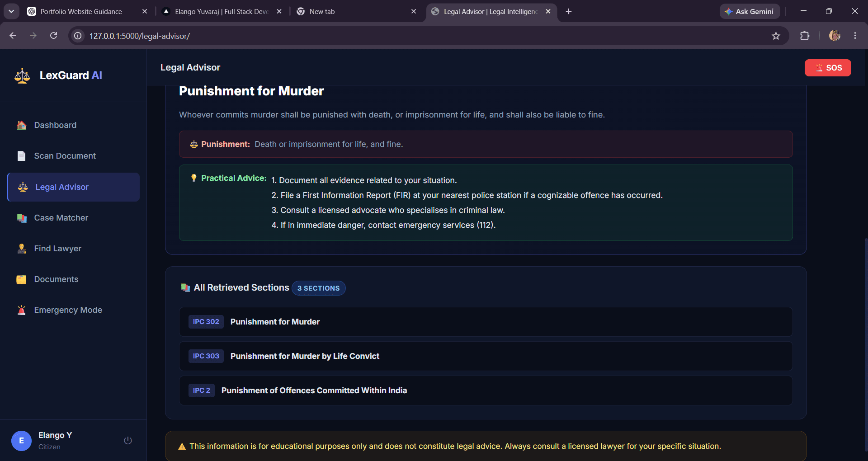
Task: Open the tab search dropdown arrow
Action: 11,11
